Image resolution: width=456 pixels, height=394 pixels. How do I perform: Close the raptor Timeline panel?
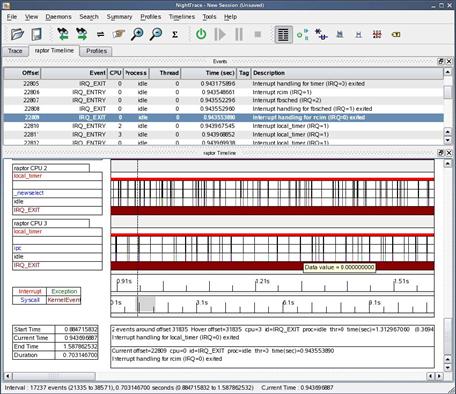pyautogui.click(x=449, y=153)
